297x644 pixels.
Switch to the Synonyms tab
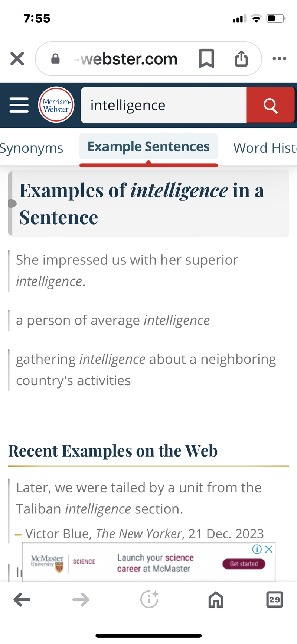coord(31,148)
